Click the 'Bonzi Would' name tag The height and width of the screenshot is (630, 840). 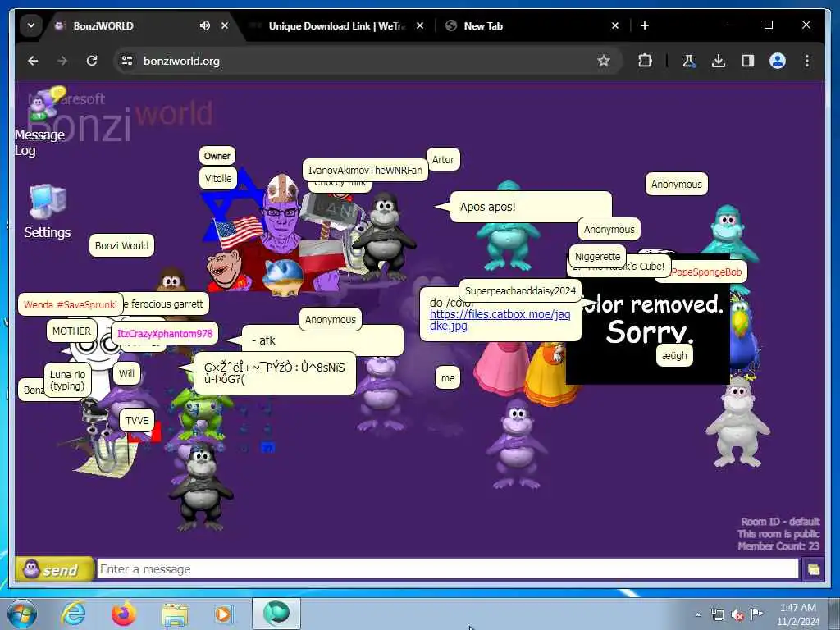click(x=121, y=246)
